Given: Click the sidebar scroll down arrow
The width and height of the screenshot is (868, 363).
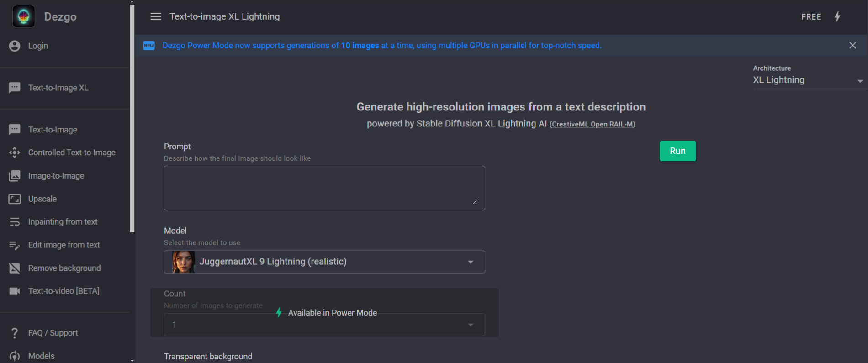Looking at the screenshot, I should (x=132, y=361).
